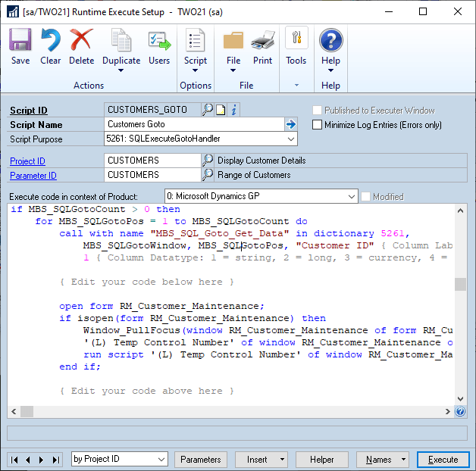Click the horizontal scrollbar thumb

(27, 411)
